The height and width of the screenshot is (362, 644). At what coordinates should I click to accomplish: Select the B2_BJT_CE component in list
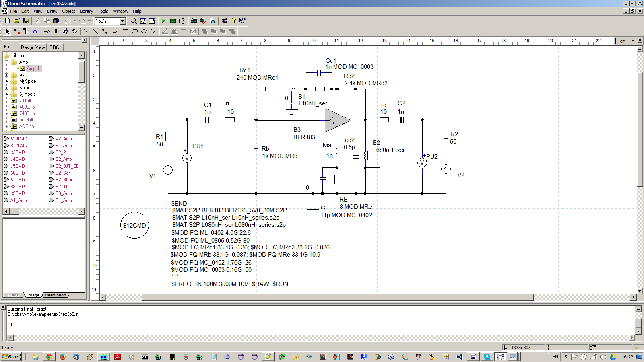pyautogui.click(x=67, y=166)
